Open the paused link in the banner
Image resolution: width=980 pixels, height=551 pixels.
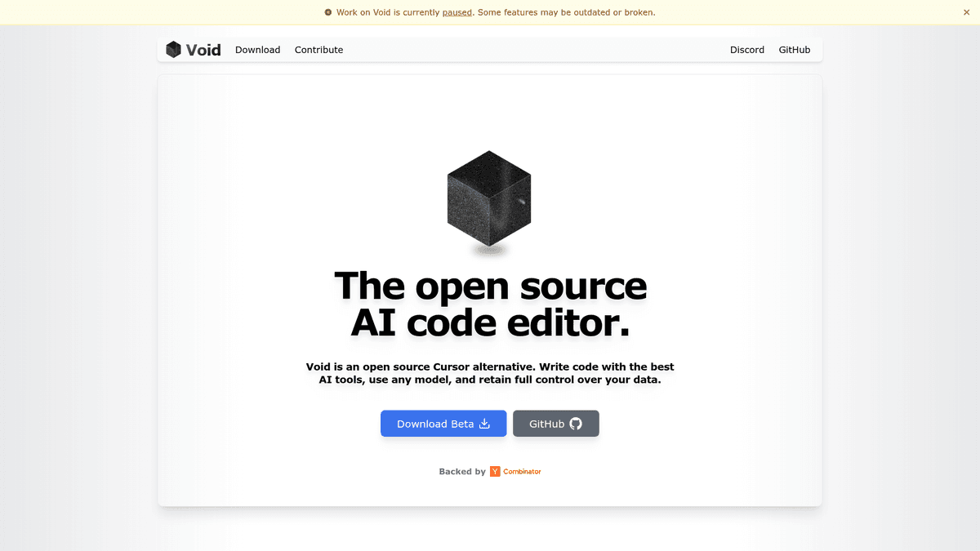pyautogui.click(x=457, y=12)
